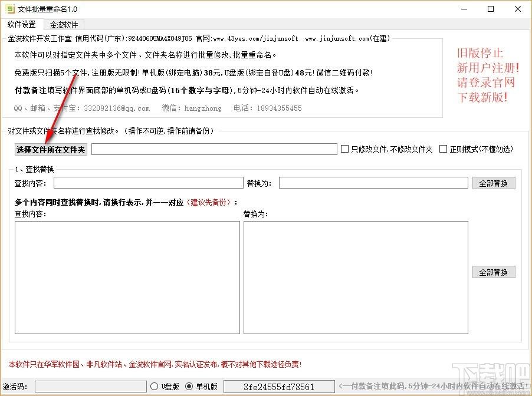Click www.43yes.com/jinjunsoft website text
The height and width of the screenshot is (396, 532).
click(x=255, y=39)
